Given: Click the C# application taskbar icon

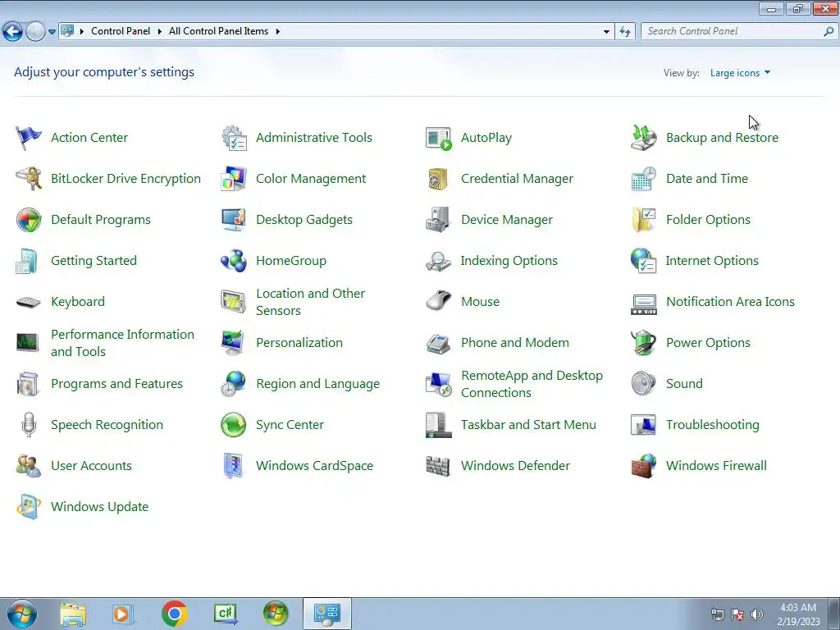Looking at the screenshot, I should [x=225, y=614].
